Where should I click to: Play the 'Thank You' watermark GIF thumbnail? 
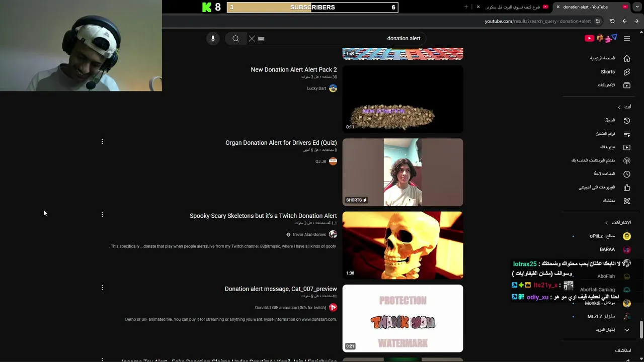[403, 319]
